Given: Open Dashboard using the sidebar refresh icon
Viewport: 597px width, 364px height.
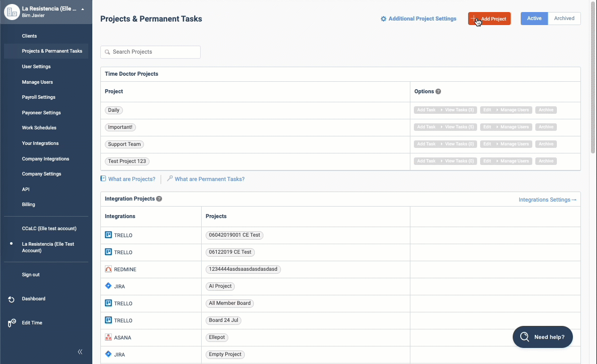Looking at the screenshot, I should point(11,298).
